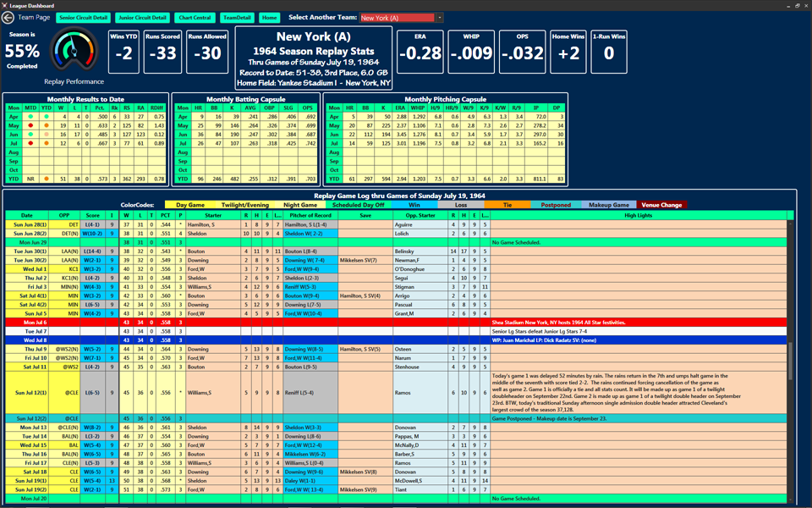Click the New York (A) team title heading
This screenshot has height=508, width=812.
pos(313,36)
